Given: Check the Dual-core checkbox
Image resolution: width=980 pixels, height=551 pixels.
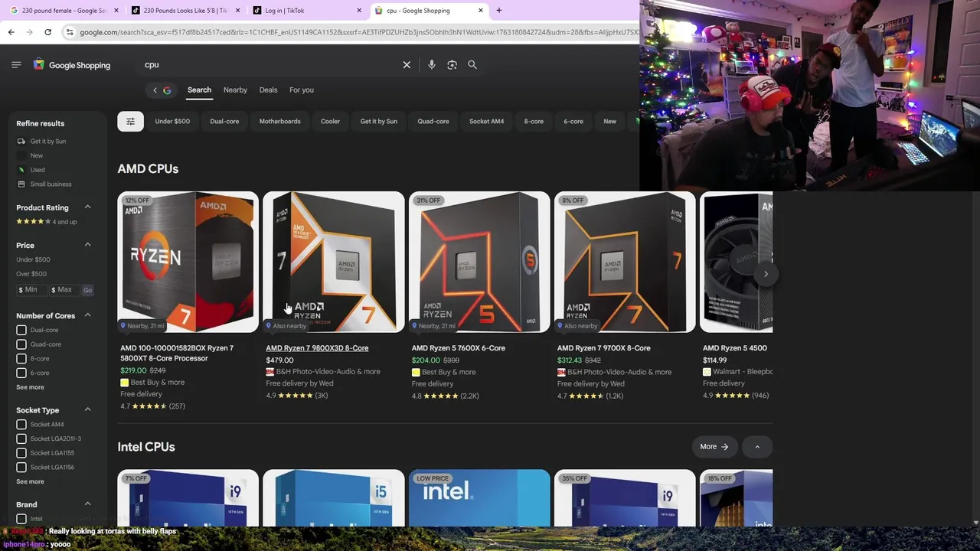Looking at the screenshot, I should point(21,330).
